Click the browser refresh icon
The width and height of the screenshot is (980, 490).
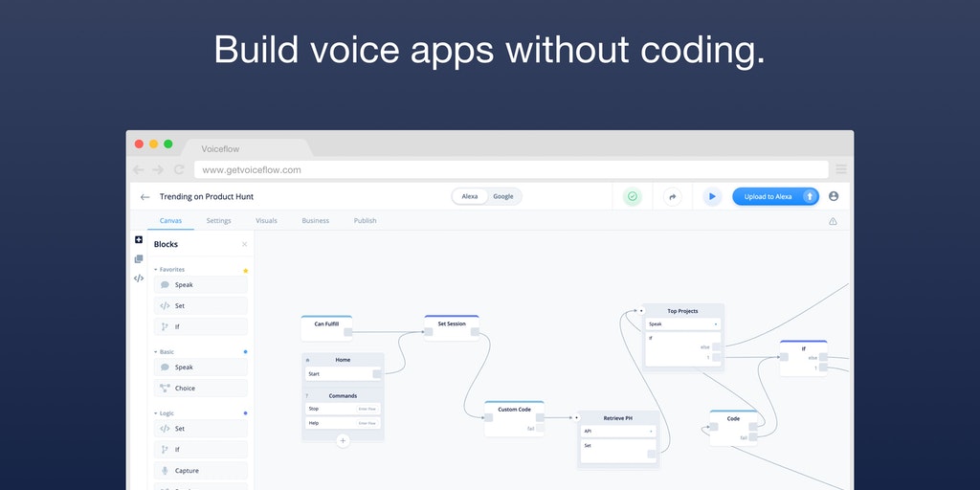[179, 169]
